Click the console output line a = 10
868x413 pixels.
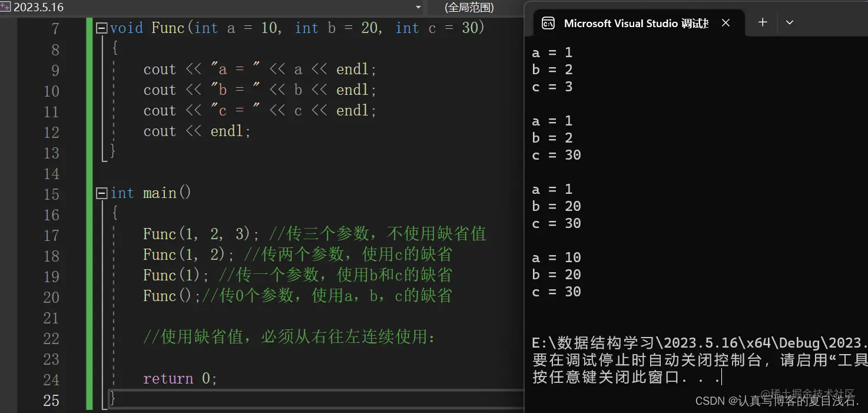point(556,257)
